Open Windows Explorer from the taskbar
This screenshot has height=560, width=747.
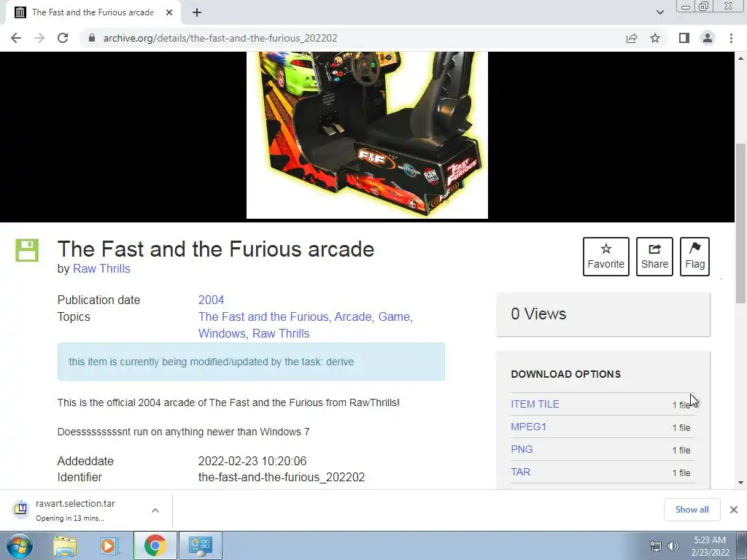pyautogui.click(x=65, y=545)
